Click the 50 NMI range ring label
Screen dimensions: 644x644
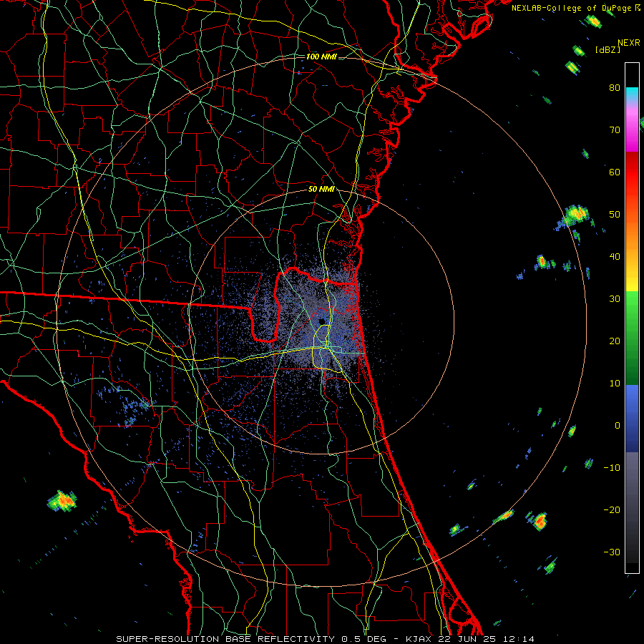(x=321, y=190)
